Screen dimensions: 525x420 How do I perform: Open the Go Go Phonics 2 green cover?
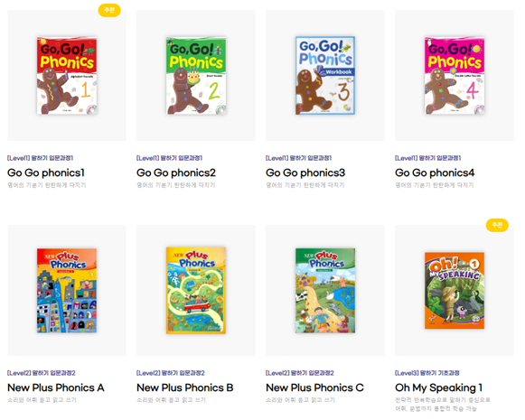[196, 76]
